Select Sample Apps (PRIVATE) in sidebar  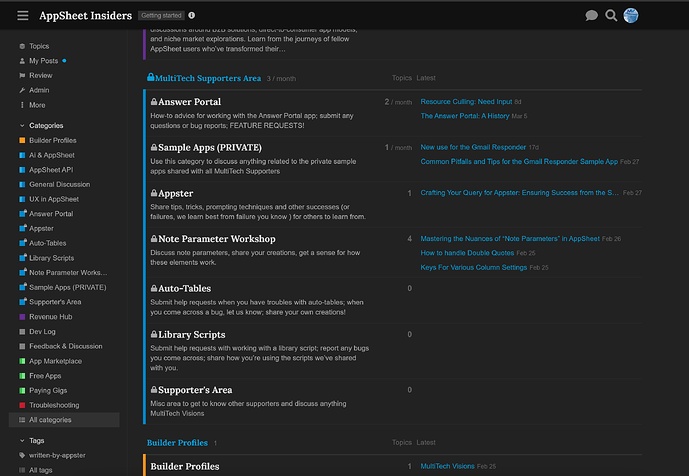[x=68, y=287]
